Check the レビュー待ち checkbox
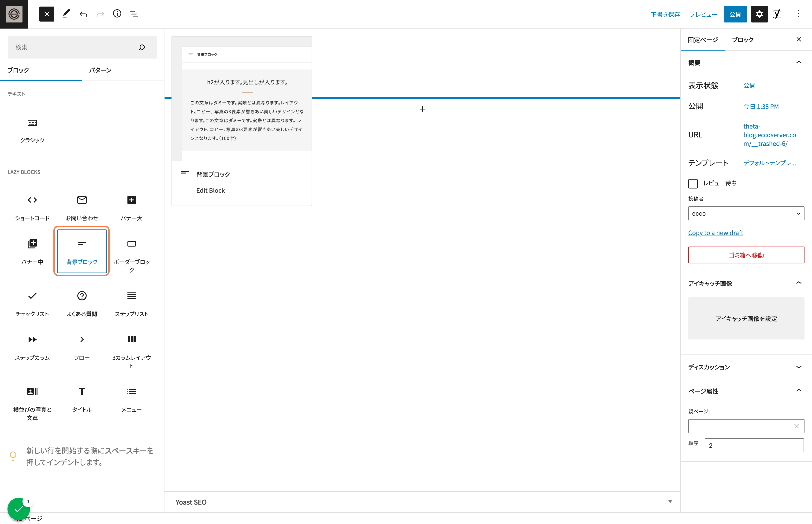Viewport: 812px width, 524px height. tap(693, 183)
